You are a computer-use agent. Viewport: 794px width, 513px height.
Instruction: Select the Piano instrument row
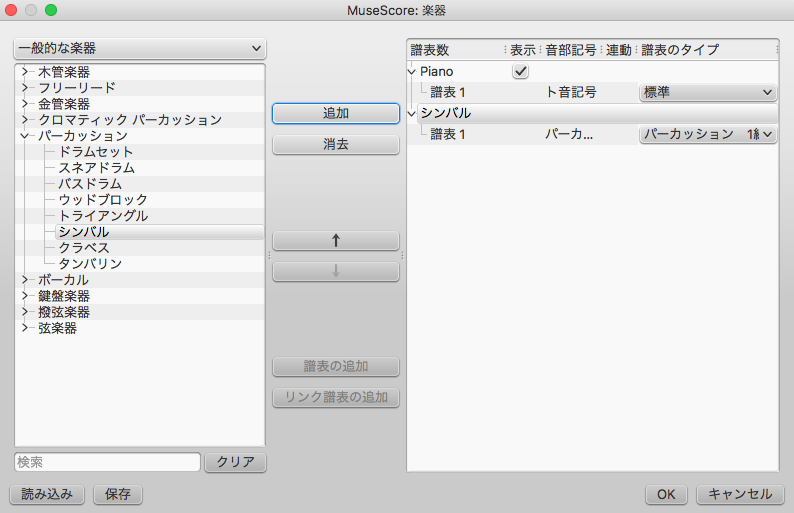[436, 72]
